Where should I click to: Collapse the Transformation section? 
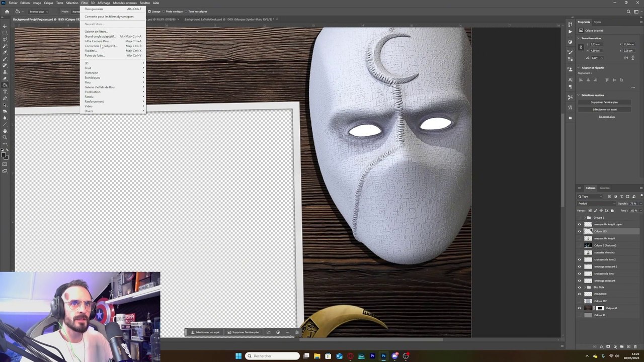pos(578,38)
